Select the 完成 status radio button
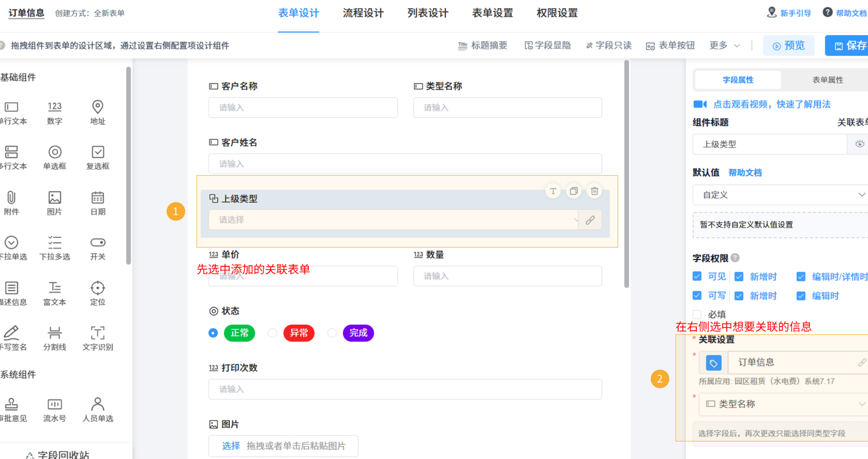Screen dimensions: 868x459 tap(332, 333)
